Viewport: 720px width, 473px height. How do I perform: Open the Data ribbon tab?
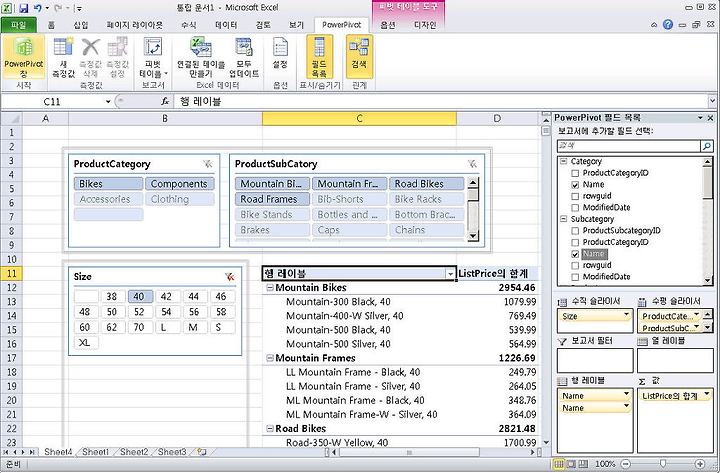pyautogui.click(x=226, y=25)
